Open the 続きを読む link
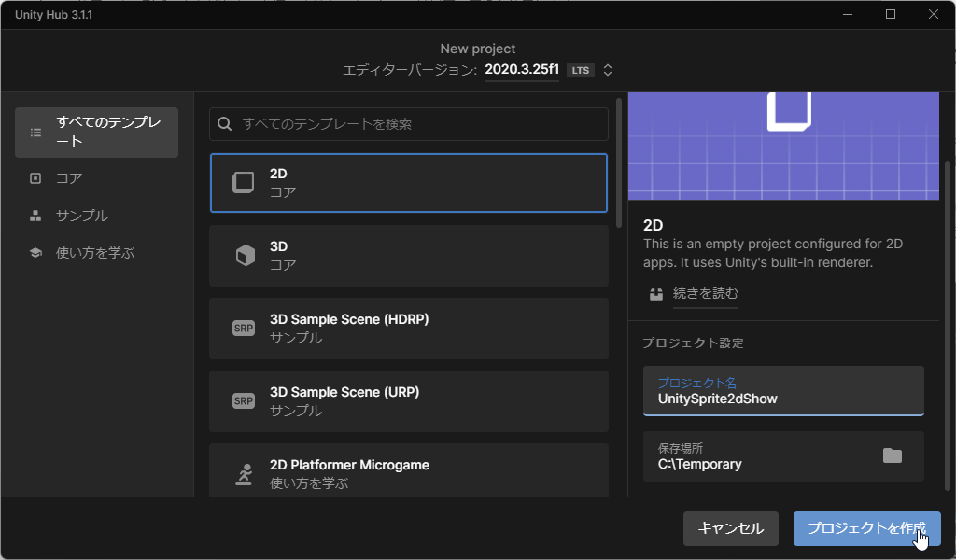The image size is (956, 560). [706, 294]
